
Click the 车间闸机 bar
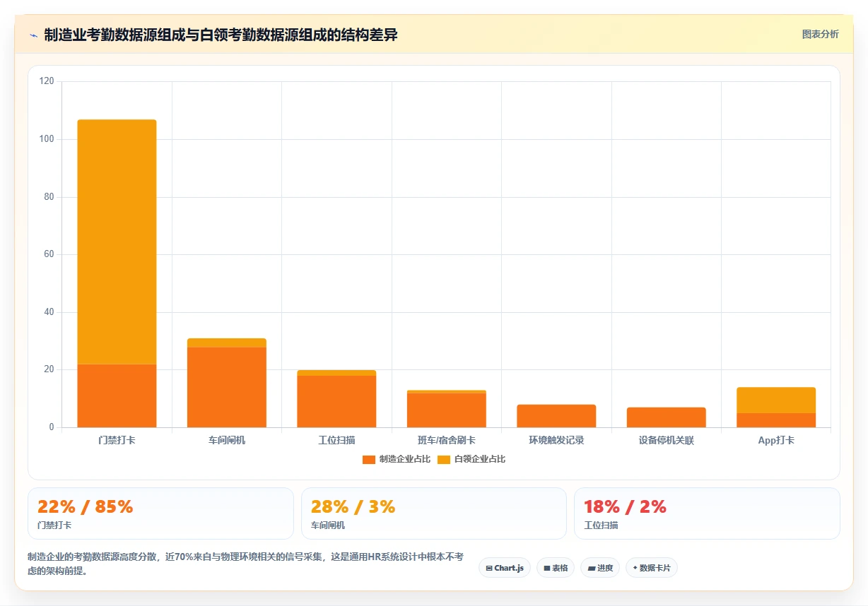coord(227,383)
